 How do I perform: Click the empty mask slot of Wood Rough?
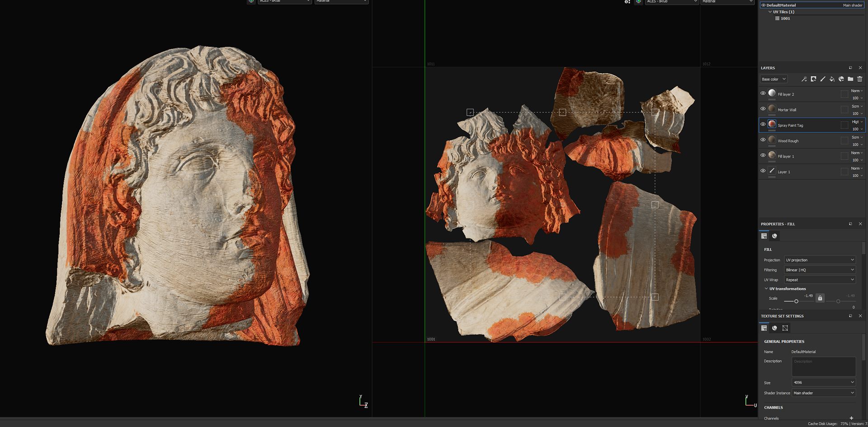[844, 141]
